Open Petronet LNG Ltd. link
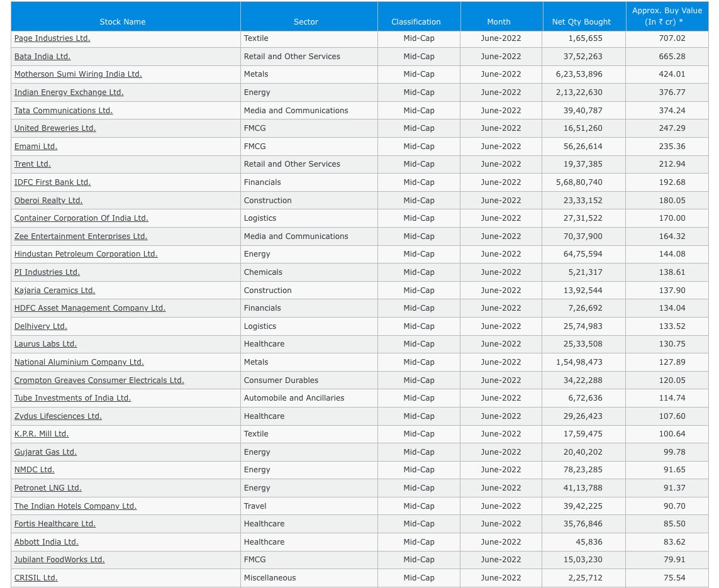The width and height of the screenshot is (719, 588). pyautogui.click(x=48, y=488)
